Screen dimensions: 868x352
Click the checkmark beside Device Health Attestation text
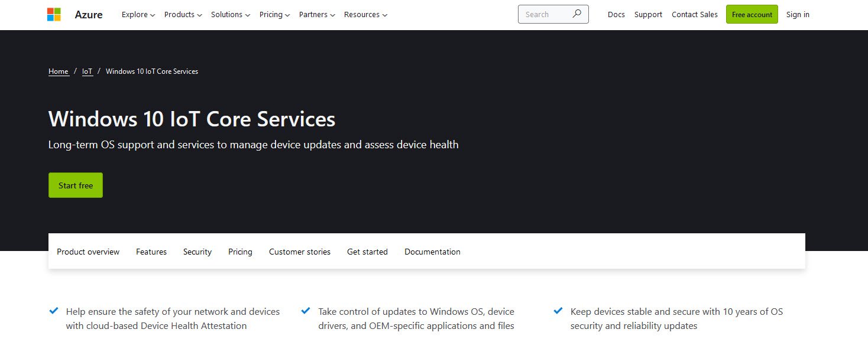[54, 311]
